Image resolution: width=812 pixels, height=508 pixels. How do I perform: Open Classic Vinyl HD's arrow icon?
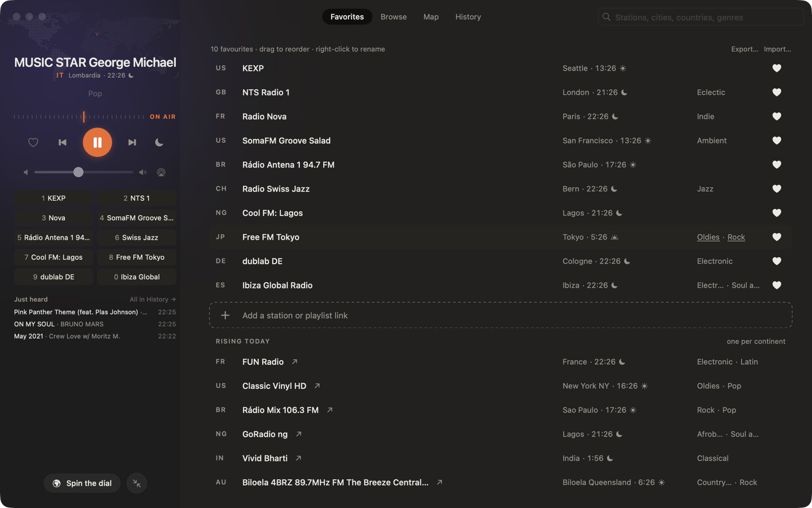coord(317,386)
